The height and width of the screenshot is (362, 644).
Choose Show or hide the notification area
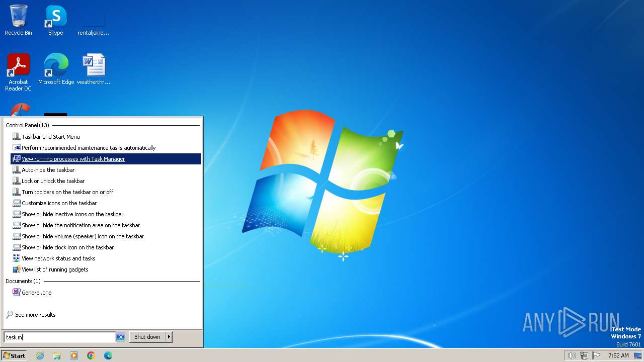tap(106, 225)
